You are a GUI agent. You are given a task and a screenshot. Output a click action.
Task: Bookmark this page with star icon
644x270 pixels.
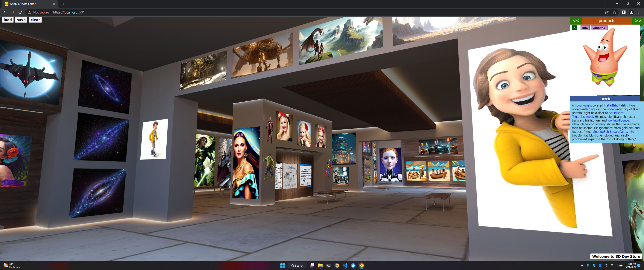pyautogui.click(x=614, y=12)
